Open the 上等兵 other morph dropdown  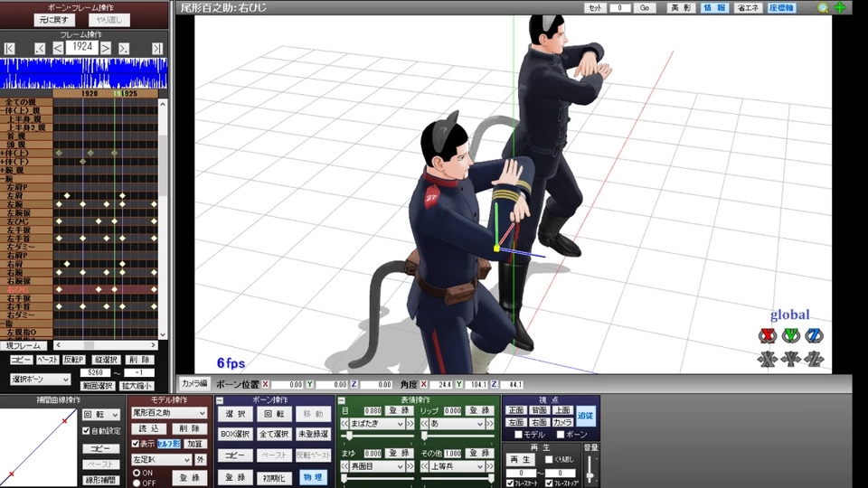pos(458,466)
